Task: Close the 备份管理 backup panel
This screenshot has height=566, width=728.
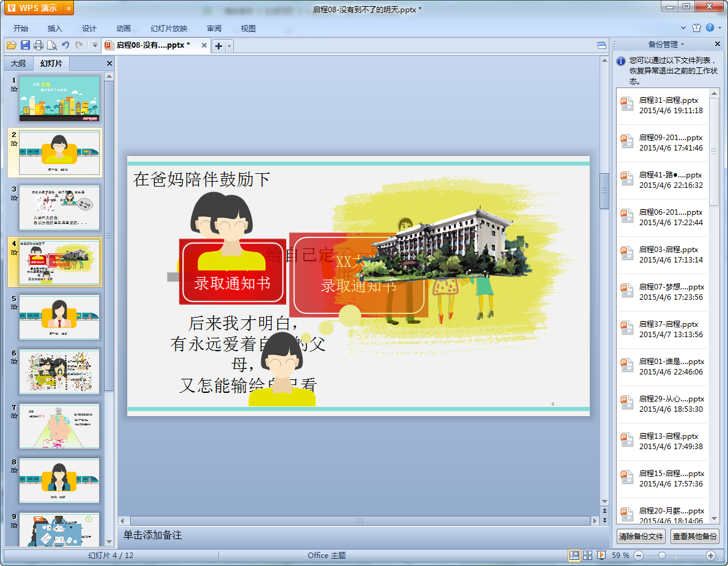Action: click(718, 43)
